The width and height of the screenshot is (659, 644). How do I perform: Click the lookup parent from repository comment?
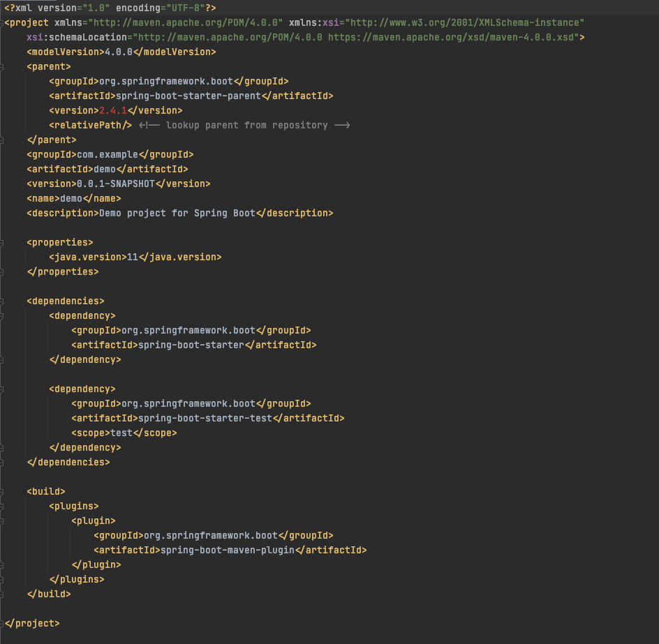click(244, 125)
